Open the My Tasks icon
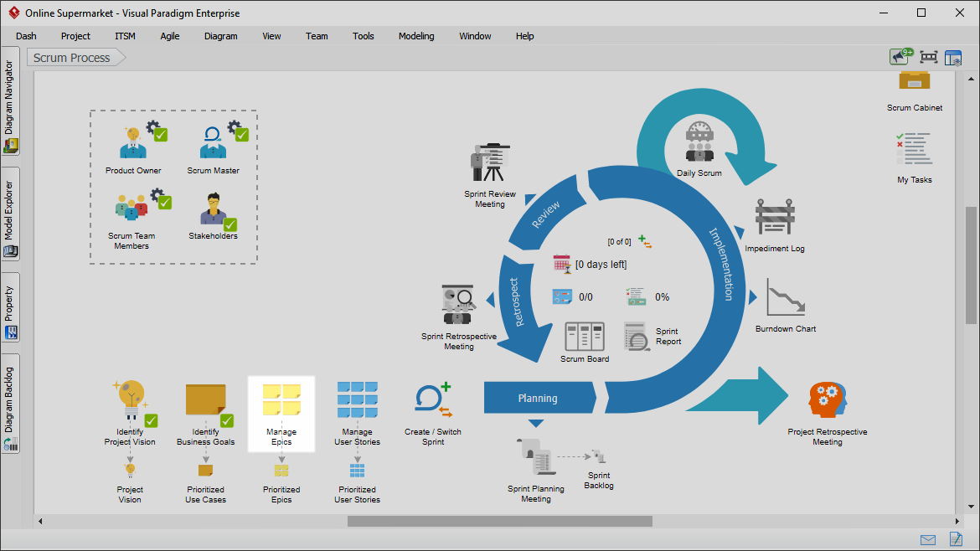This screenshot has width=980, height=551. [915, 148]
